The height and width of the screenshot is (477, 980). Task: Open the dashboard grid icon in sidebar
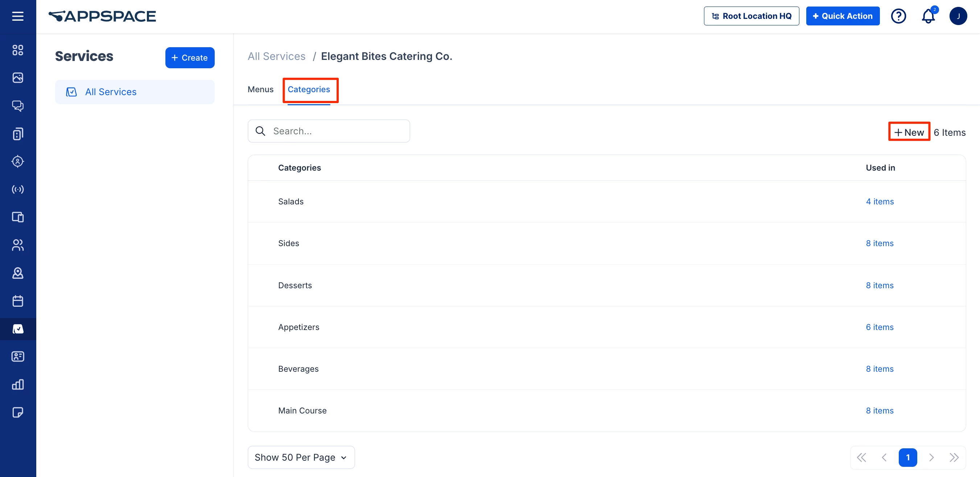[17, 50]
